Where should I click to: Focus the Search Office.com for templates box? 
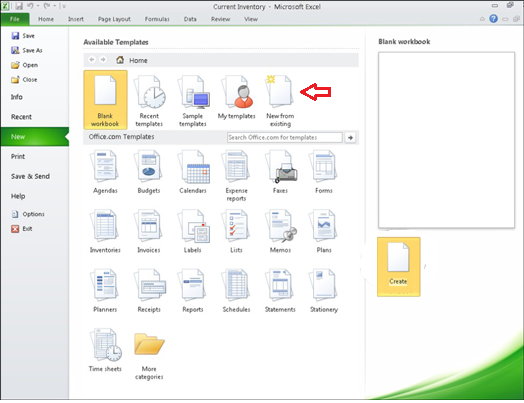(285, 137)
